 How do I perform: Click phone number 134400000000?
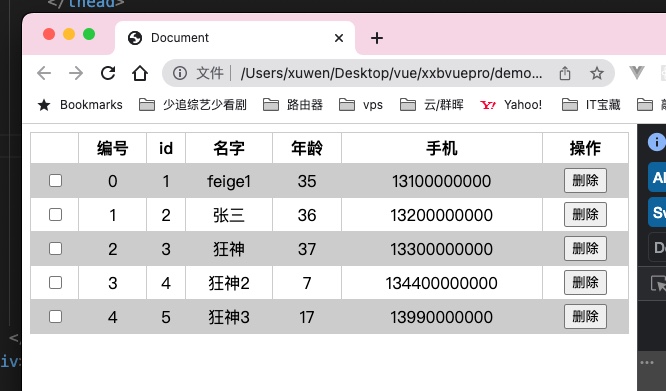point(442,283)
